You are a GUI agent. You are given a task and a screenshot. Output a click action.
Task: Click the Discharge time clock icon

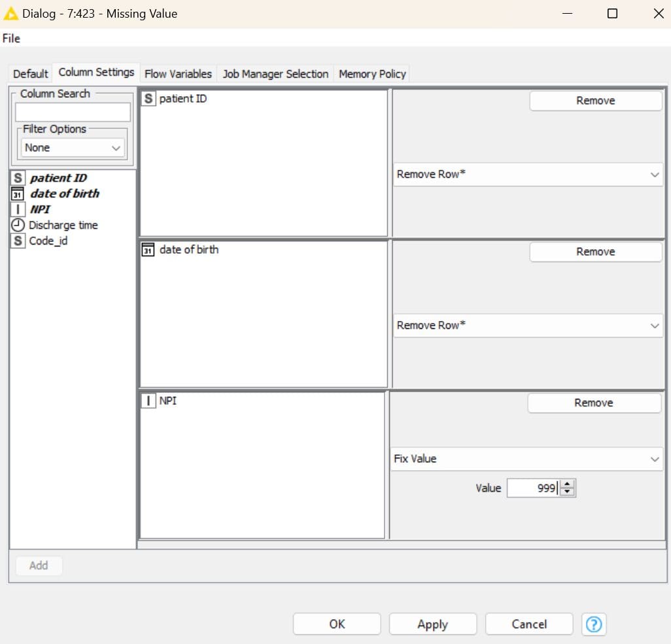pyautogui.click(x=18, y=225)
